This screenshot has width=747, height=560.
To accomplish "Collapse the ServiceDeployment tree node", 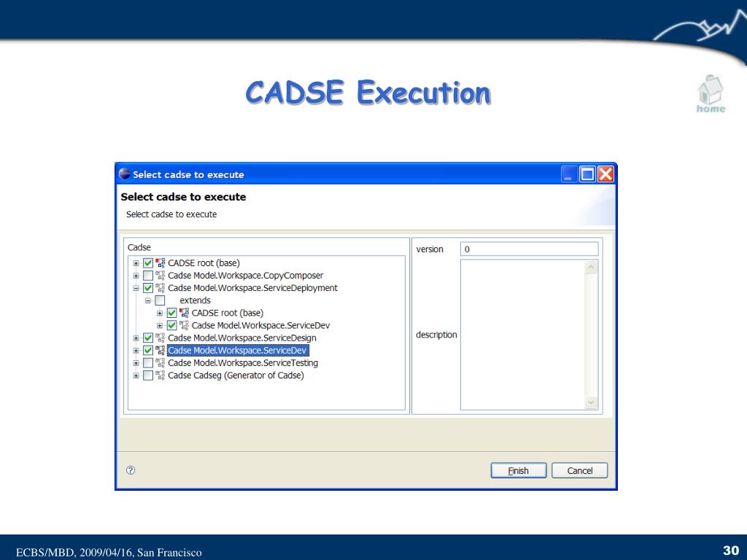I will tap(136, 288).
